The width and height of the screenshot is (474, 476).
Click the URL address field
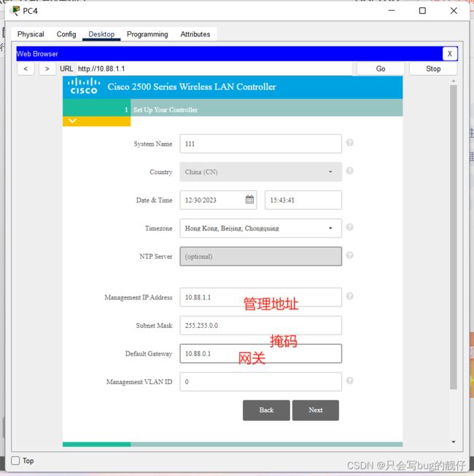tap(214, 69)
